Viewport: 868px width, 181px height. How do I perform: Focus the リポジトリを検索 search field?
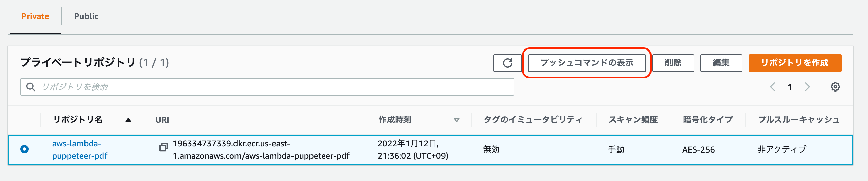[x=267, y=87]
